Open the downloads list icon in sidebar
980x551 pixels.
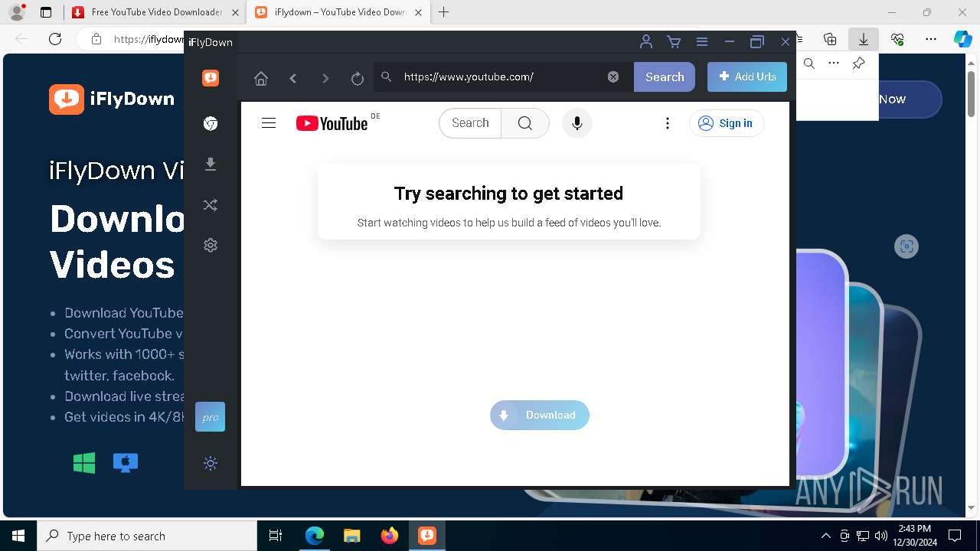coord(211,164)
